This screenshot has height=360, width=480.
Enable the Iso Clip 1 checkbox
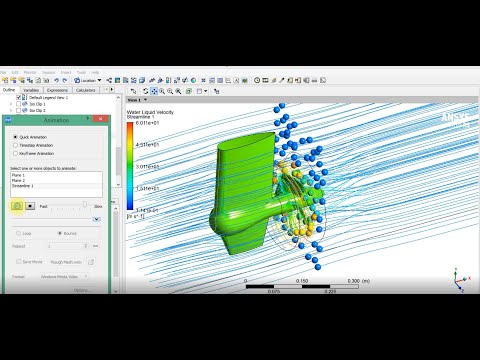(x=18, y=104)
